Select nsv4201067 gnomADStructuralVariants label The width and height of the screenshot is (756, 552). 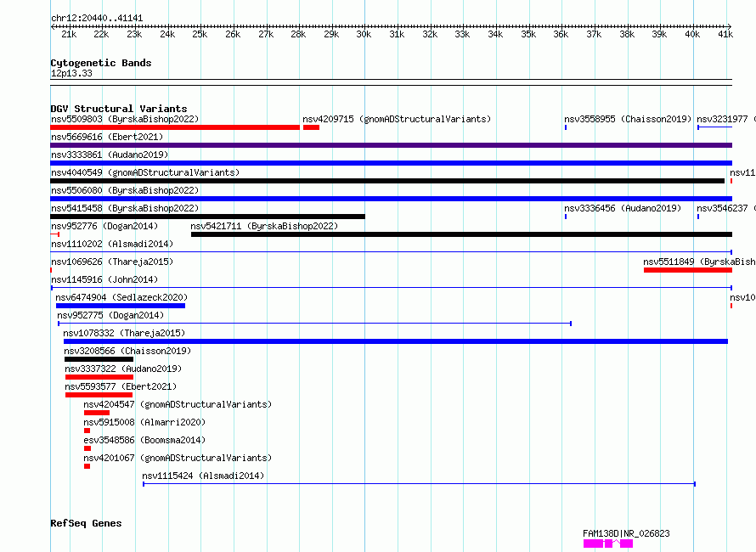(178, 458)
